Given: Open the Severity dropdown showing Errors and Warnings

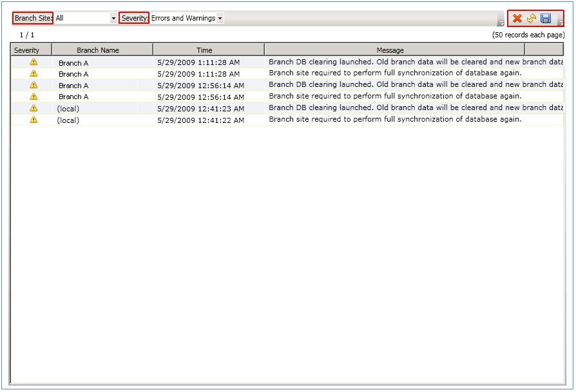Looking at the screenshot, I should tap(220, 18).
